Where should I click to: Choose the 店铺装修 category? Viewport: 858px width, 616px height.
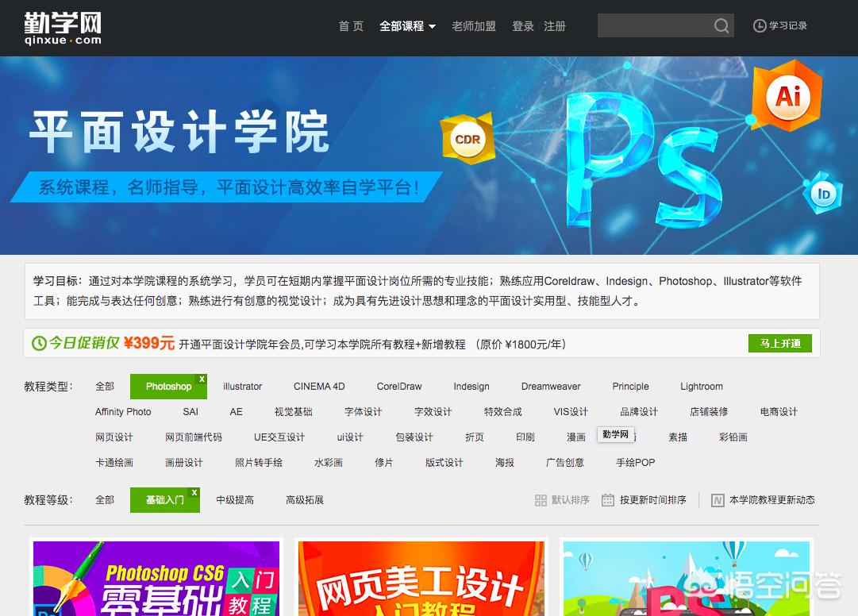[709, 411]
